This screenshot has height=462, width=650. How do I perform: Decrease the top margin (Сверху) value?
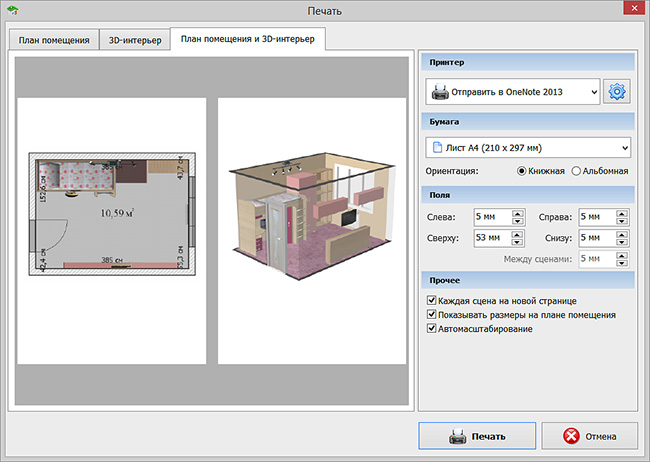point(517,242)
